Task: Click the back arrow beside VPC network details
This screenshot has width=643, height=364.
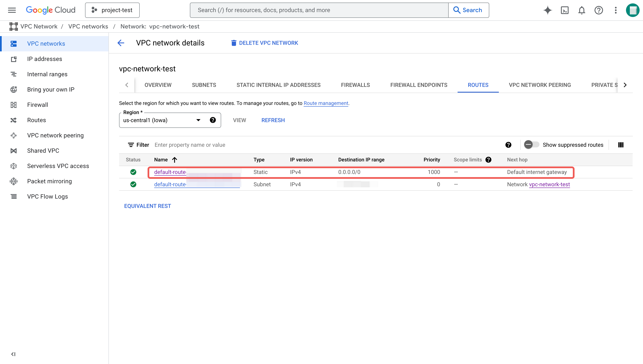Action: [x=121, y=43]
